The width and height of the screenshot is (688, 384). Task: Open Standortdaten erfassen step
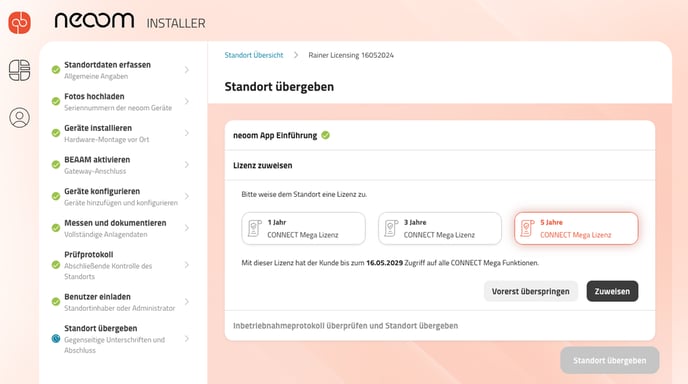point(121,70)
